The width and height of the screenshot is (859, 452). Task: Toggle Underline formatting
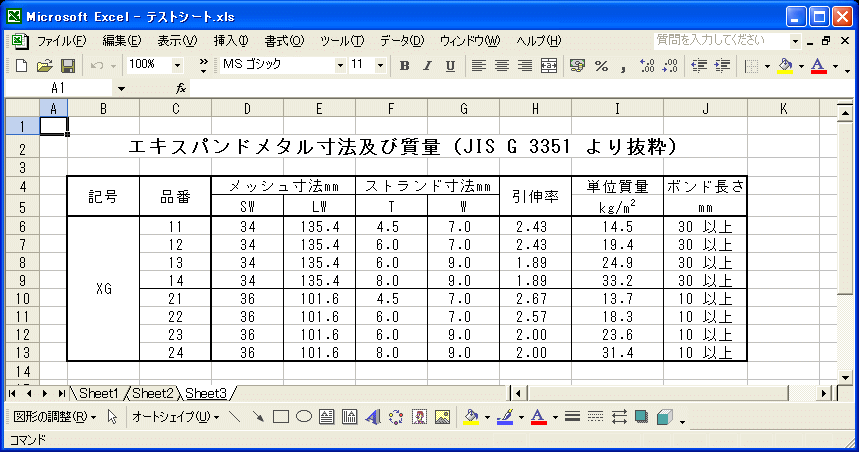click(x=450, y=66)
